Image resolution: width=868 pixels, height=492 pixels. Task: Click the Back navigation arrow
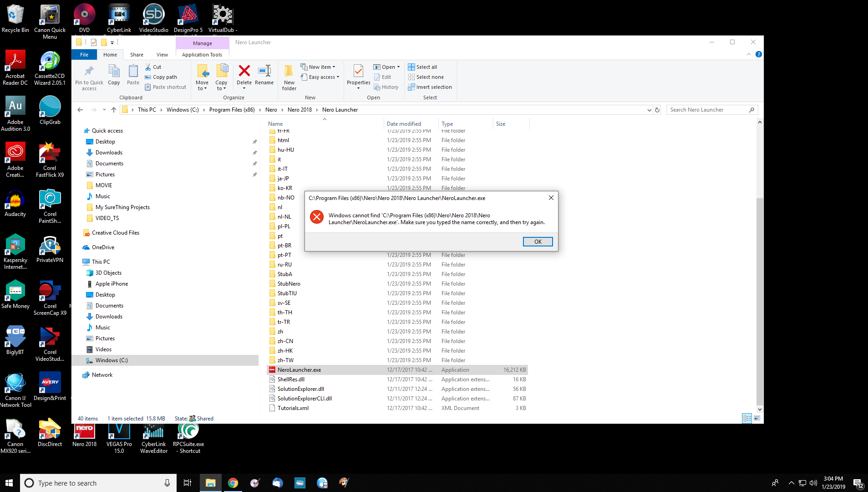pyautogui.click(x=80, y=110)
